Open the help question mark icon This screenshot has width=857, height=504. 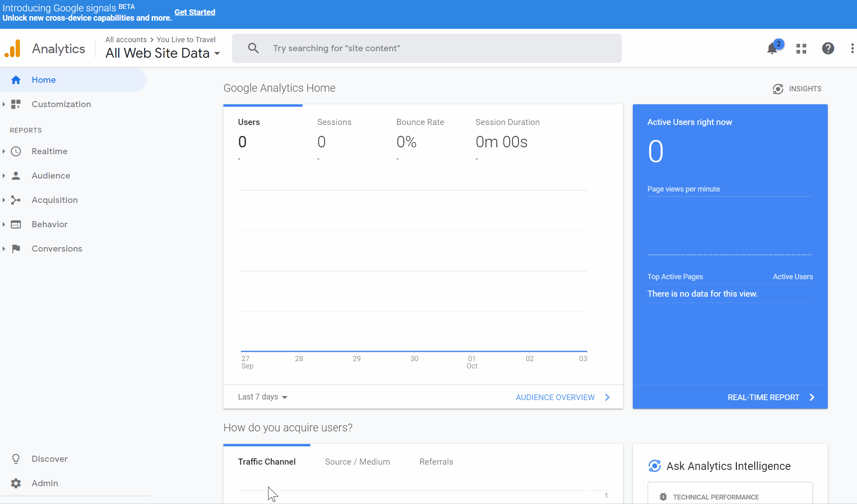(x=828, y=49)
